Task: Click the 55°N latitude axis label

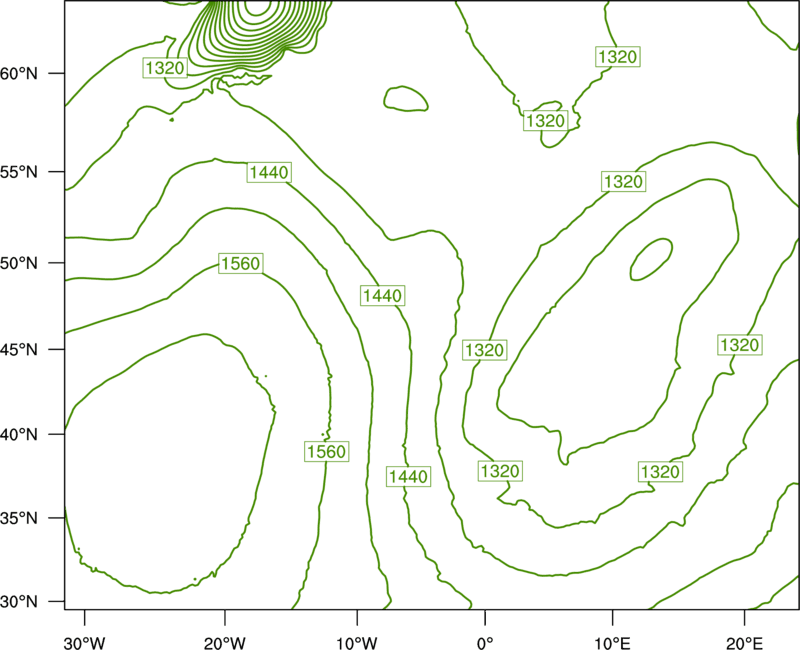Action: pyautogui.click(x=19, y=172)
